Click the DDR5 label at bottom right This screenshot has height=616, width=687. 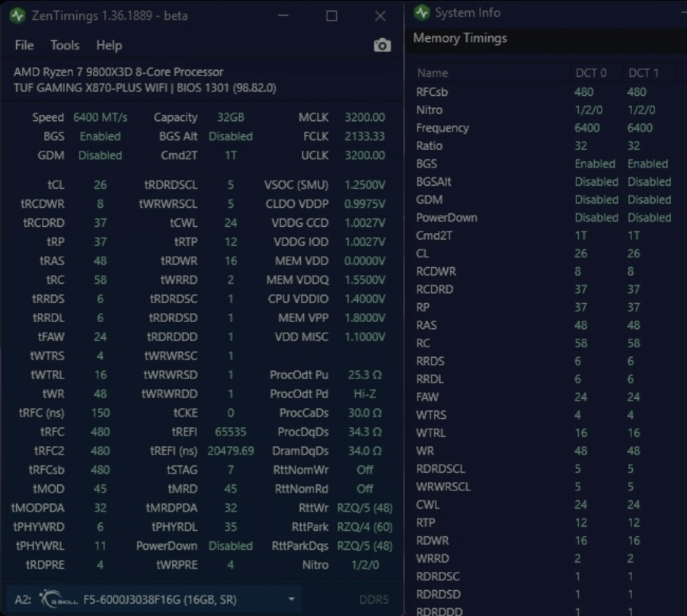click(373, 599)
